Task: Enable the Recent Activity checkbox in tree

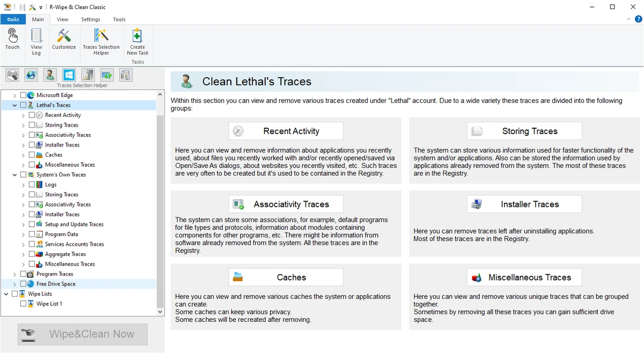Action: 32,115
